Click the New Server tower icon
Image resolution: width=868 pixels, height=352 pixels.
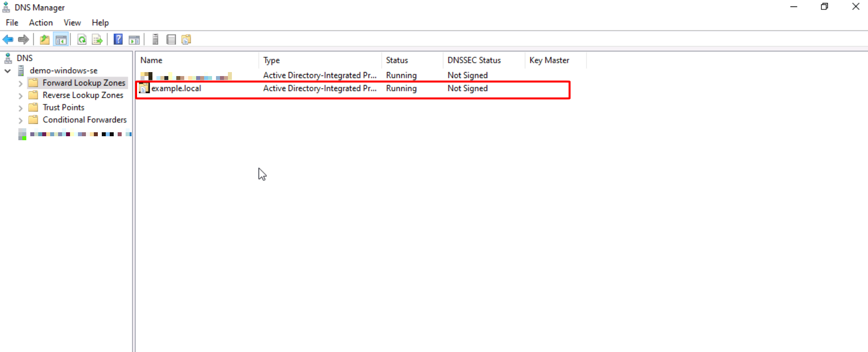pos(155,40)
